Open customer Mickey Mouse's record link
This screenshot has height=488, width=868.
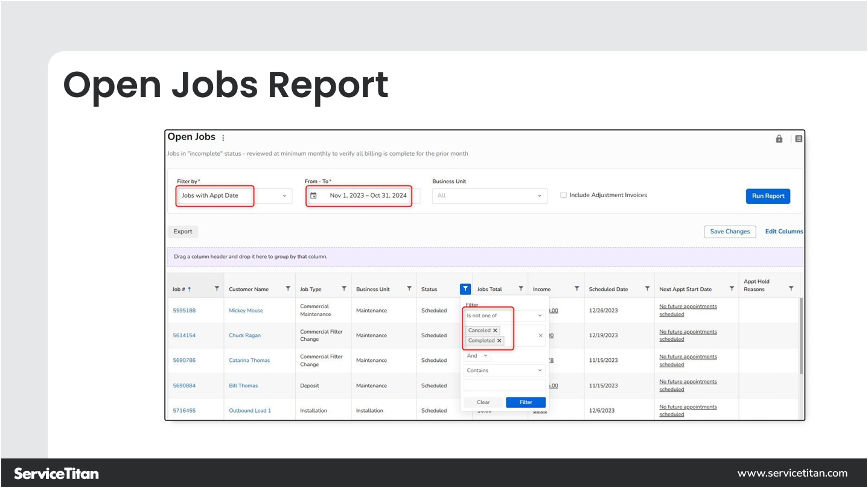[246, 310]
